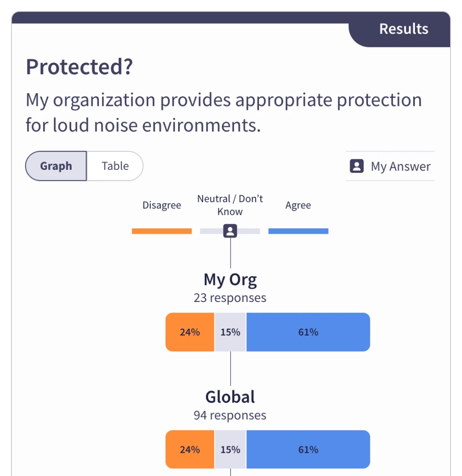462x476 pixels.
Task: Click my answer marker on the legend
Action: click(x=230, y=231)
